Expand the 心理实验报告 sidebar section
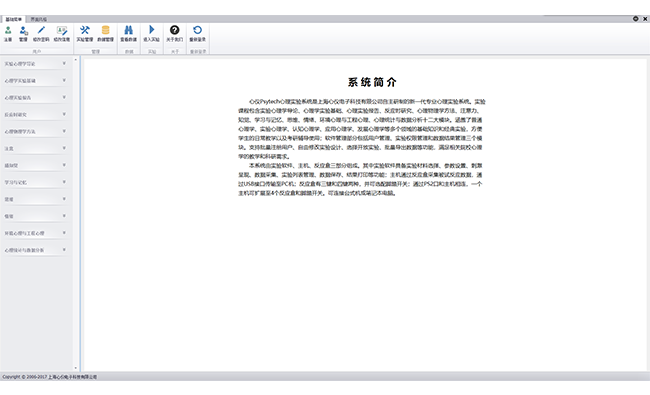 (x=35, y=97)
